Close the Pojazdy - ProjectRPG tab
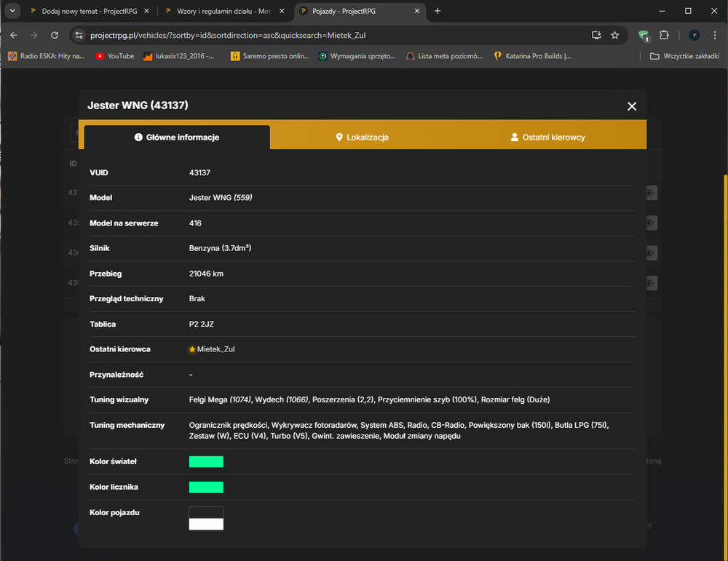 tap(417, 11)
